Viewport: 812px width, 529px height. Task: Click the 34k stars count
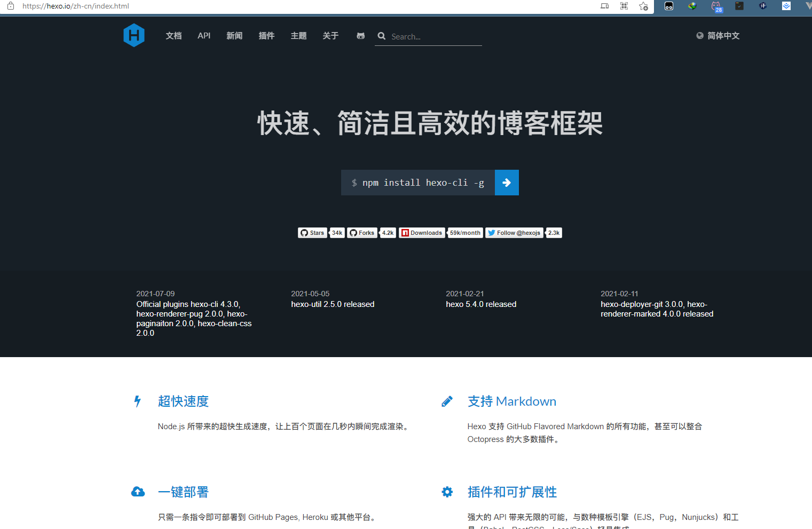[337, 233]
